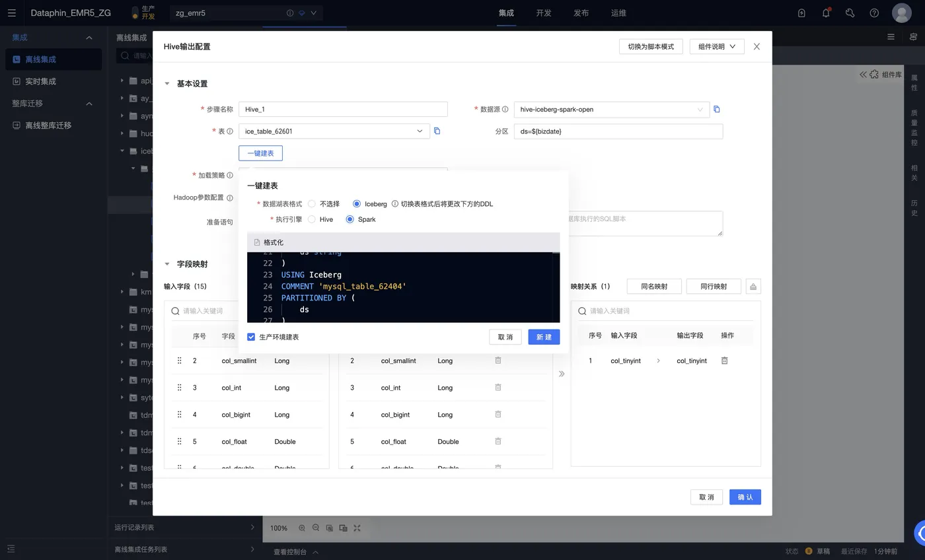
Task: Open the 组件说明 dropdown
Action: (x=717, y=46)
